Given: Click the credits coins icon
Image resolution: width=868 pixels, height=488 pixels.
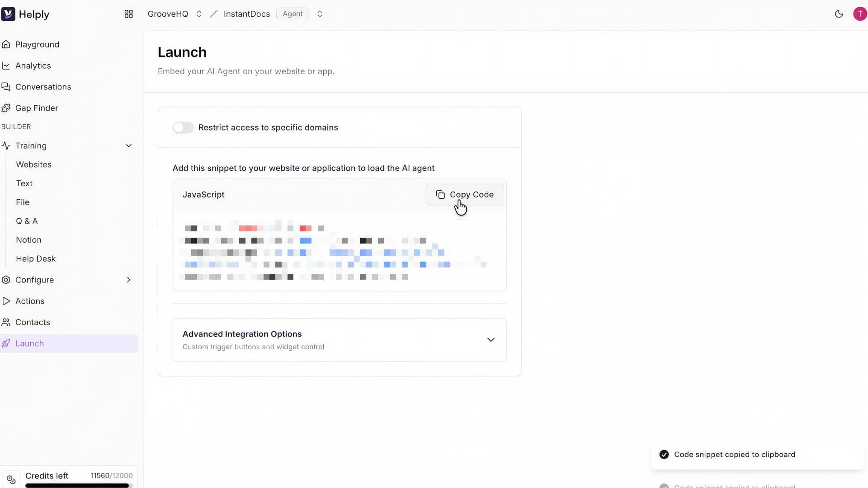Looking at the screenshot, I should click(11, 479).
